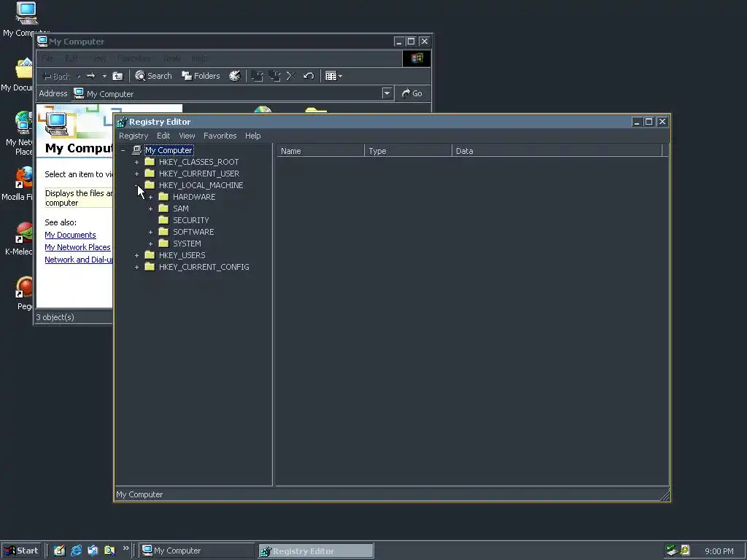The width and height of the screenshot is (747, 560).
Task: Click the SAM folder icon
Action: point(163,208)
